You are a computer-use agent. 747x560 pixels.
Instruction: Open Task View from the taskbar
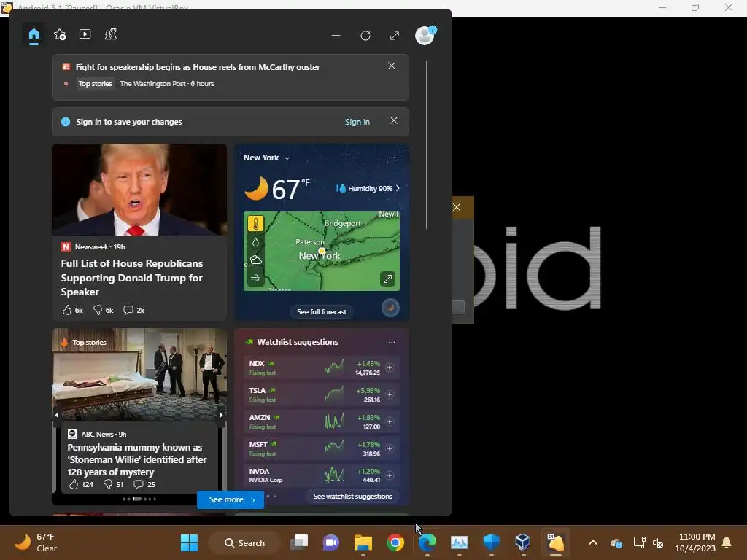tap(300, 542)
